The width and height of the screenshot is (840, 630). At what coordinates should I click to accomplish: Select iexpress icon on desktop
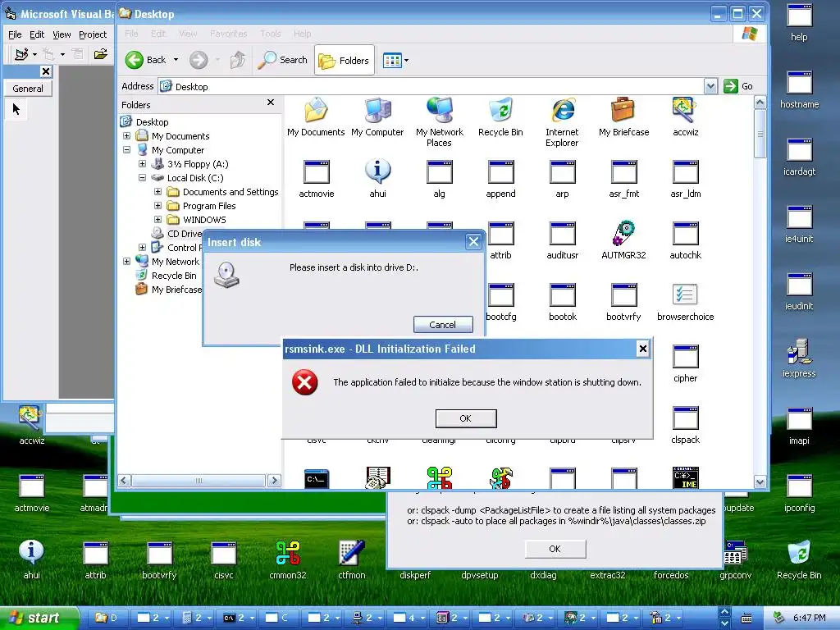(x=799, y=358)
